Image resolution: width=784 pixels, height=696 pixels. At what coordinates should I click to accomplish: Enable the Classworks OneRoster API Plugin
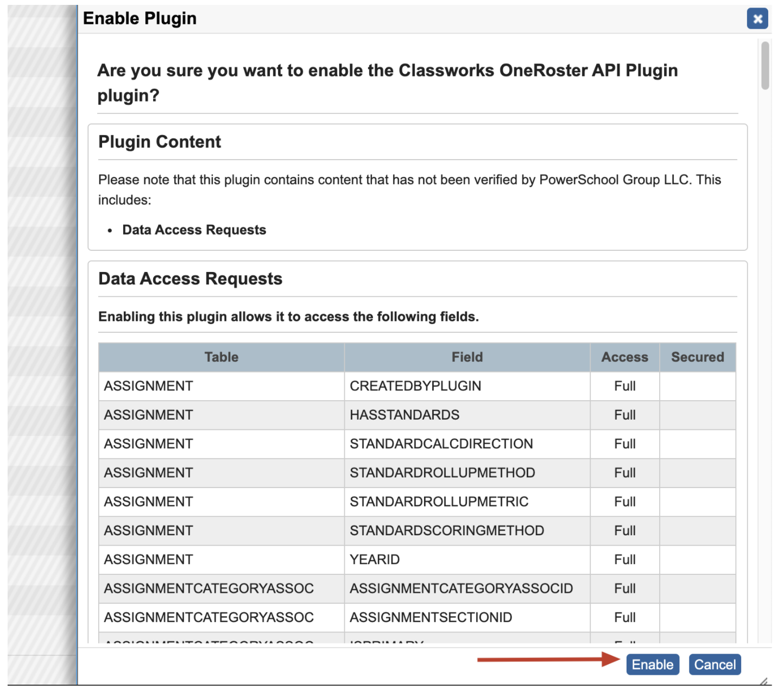[x=653, y=665]
